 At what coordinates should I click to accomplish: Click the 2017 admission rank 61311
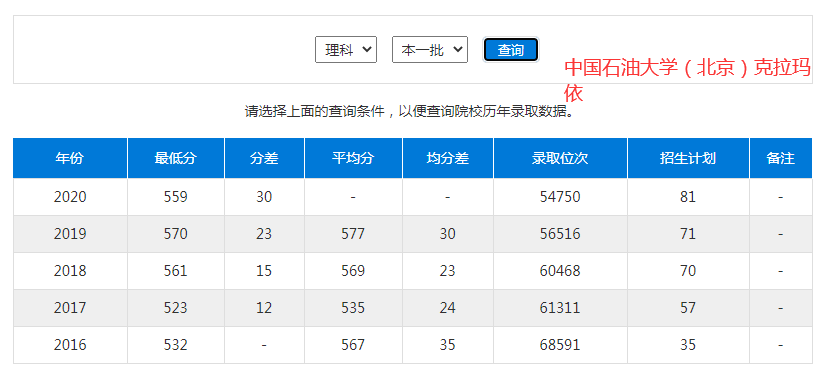[560, 308]
